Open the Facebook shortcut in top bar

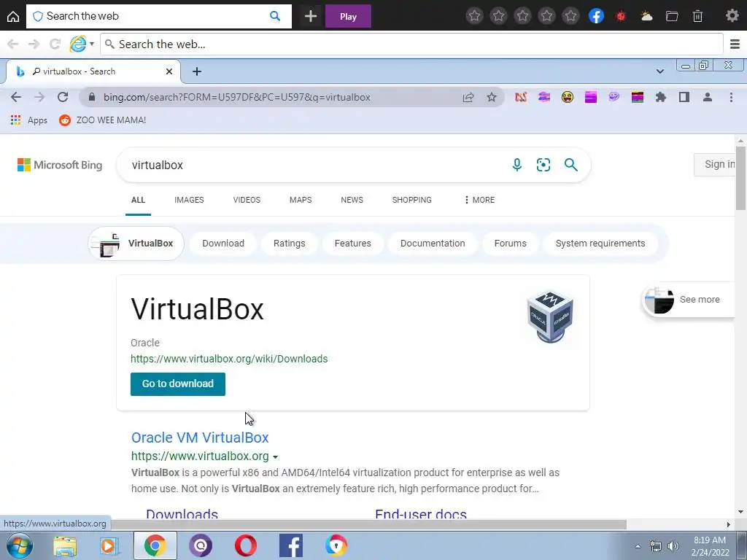pos(596,16)
